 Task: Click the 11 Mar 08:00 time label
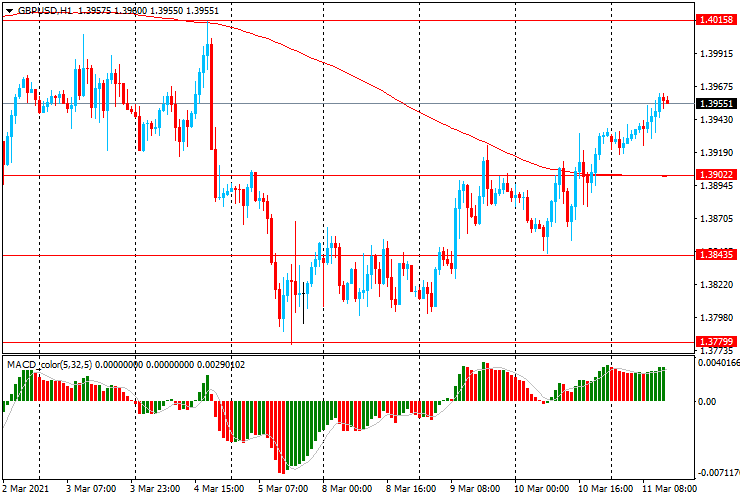(669, 488)
